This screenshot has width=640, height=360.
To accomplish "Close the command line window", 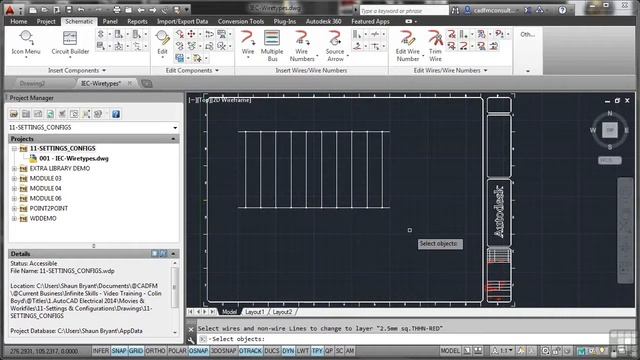I will (x=191, y=329).
